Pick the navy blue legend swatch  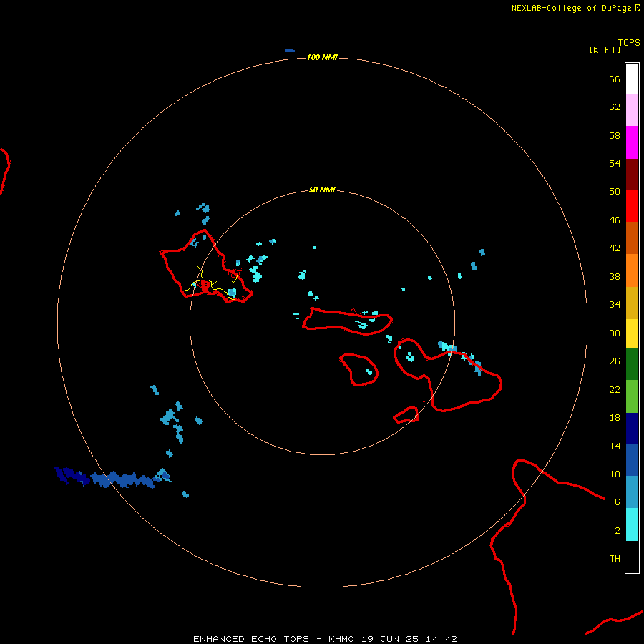[632, 429]
